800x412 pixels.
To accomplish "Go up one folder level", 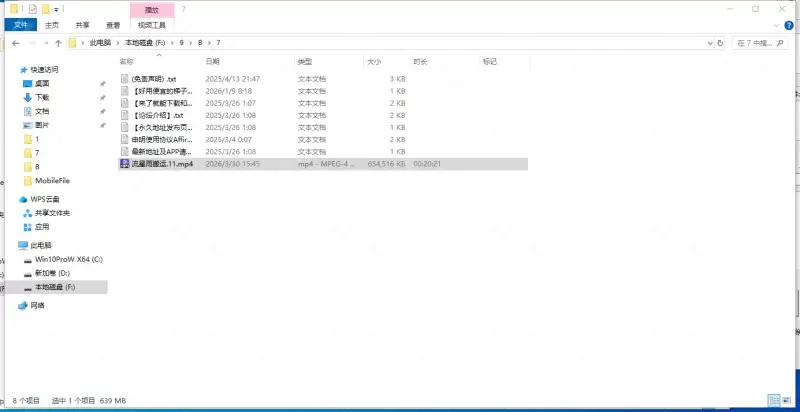I will 59,43.
